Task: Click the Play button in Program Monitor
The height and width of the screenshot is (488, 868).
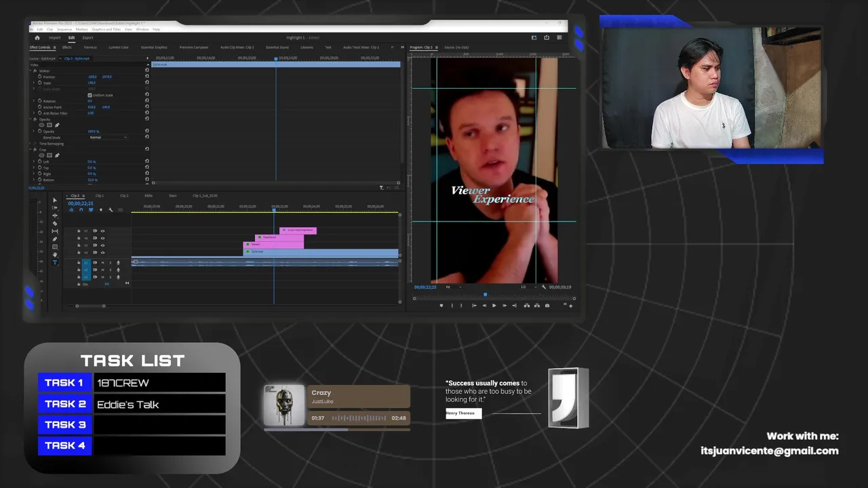Action: [x=494, y=306]
